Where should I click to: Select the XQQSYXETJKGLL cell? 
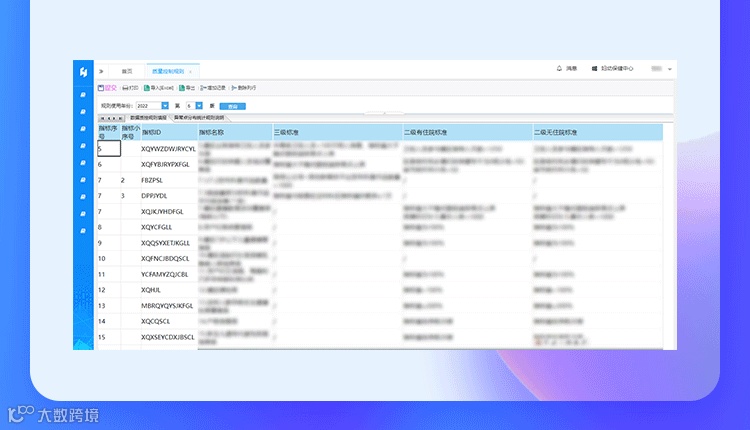pyautogui.click(x=169, y=243)
